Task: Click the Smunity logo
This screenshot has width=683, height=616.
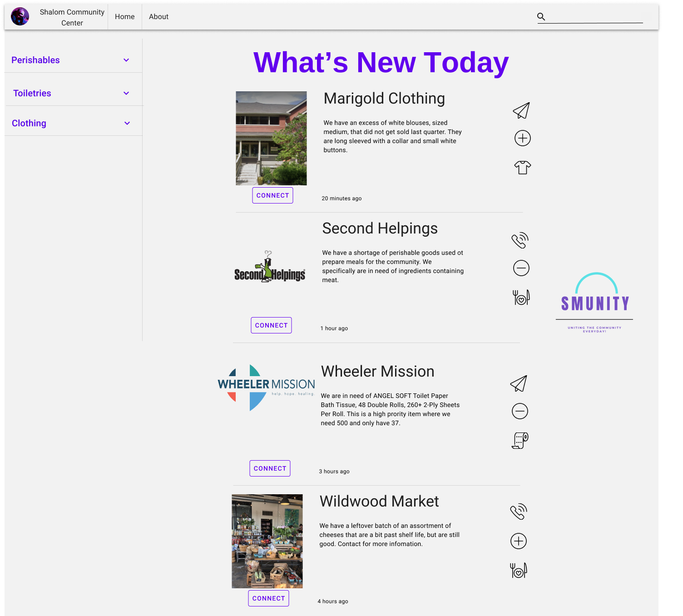Action: click(594, 303)
